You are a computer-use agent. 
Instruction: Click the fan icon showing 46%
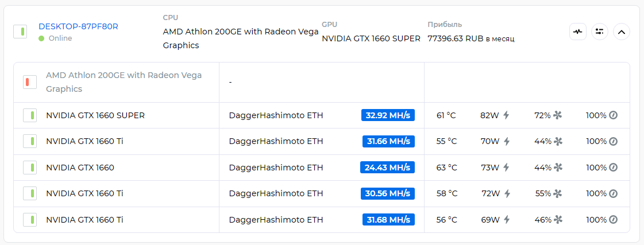pyautogui.click(x=557, y=220)
